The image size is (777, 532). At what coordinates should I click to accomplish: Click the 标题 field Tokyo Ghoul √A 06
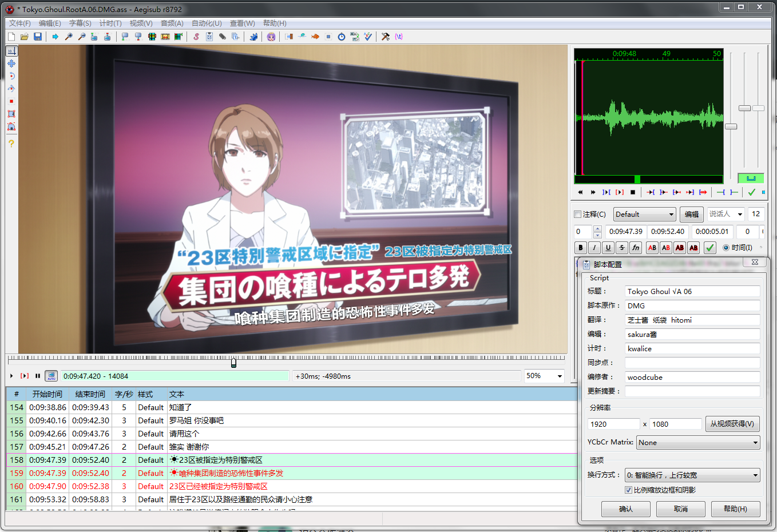point(692,292)
